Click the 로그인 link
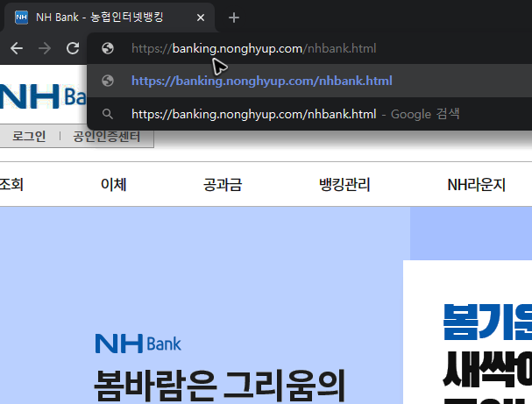 point(29,136)
